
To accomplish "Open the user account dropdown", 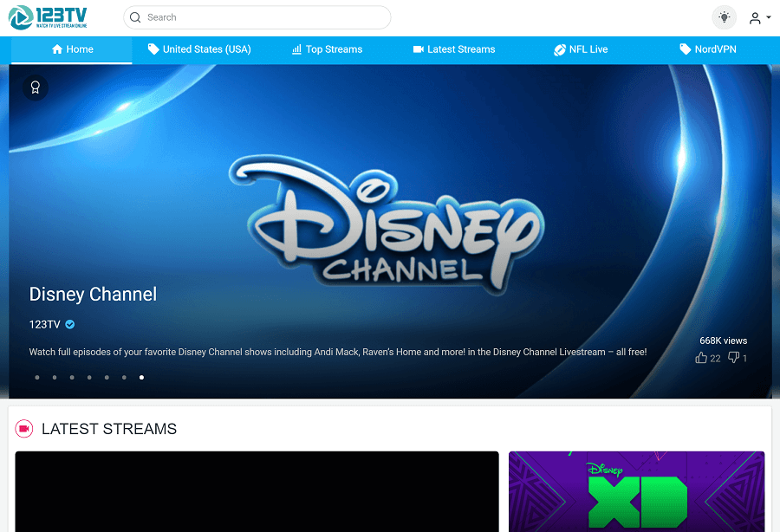I will pyautogui.click(x=759, y=18).
